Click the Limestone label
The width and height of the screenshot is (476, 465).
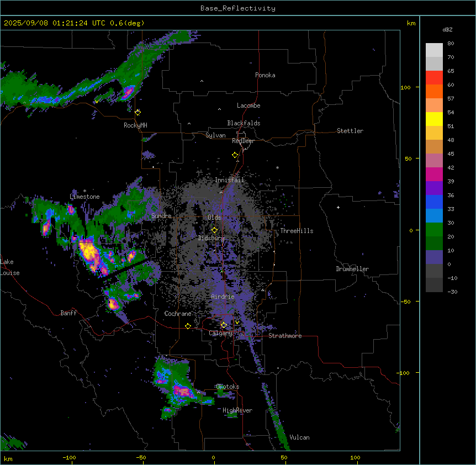click(x=84, y=197)
